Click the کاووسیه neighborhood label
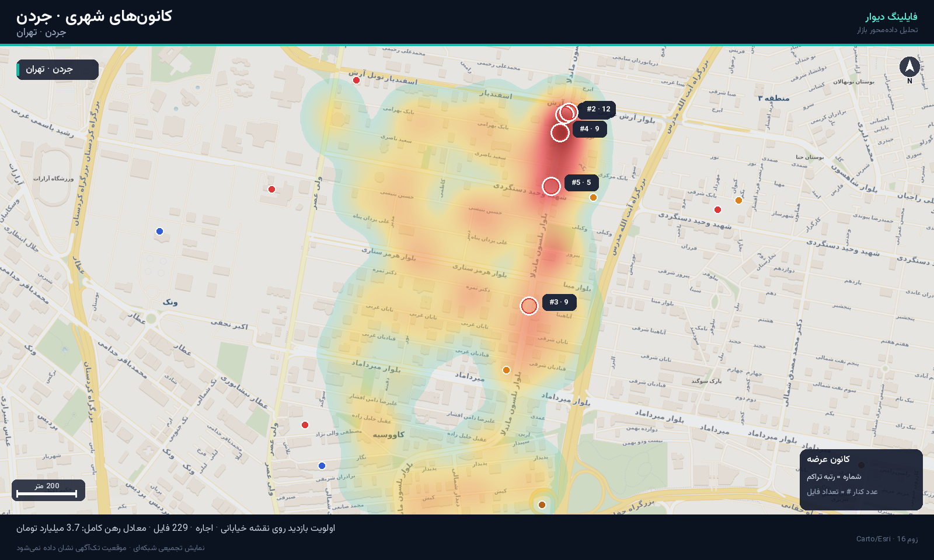The height and width of the screenshot is (560, 934). click(388, 435)
